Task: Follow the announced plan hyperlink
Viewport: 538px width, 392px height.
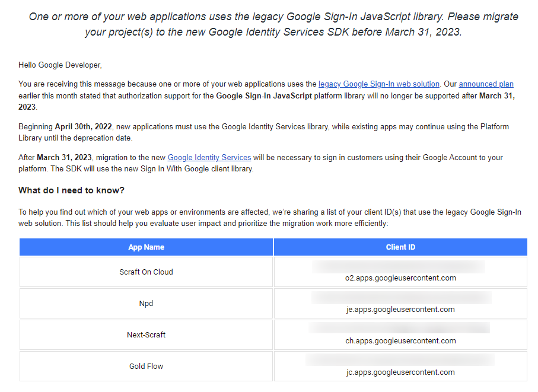Action: [486, 84]
